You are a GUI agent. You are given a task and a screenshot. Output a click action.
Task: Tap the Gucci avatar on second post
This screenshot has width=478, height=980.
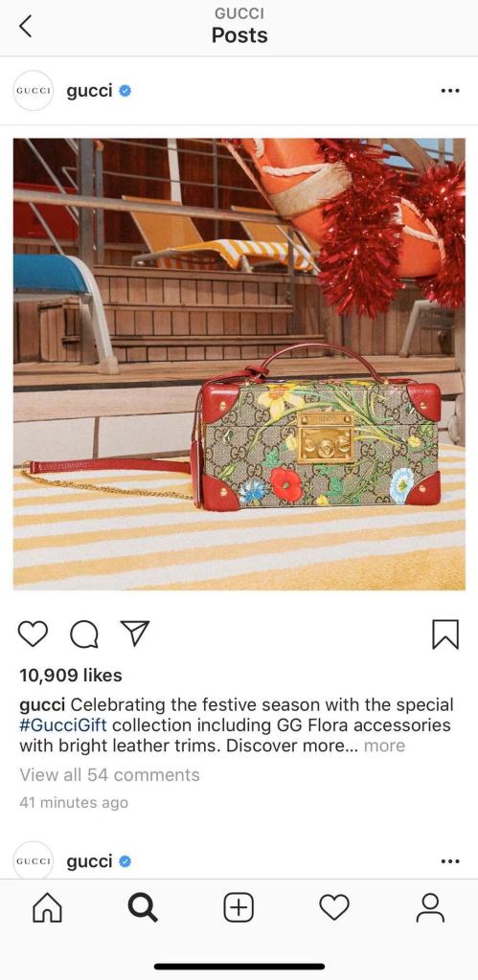[33, 860]
